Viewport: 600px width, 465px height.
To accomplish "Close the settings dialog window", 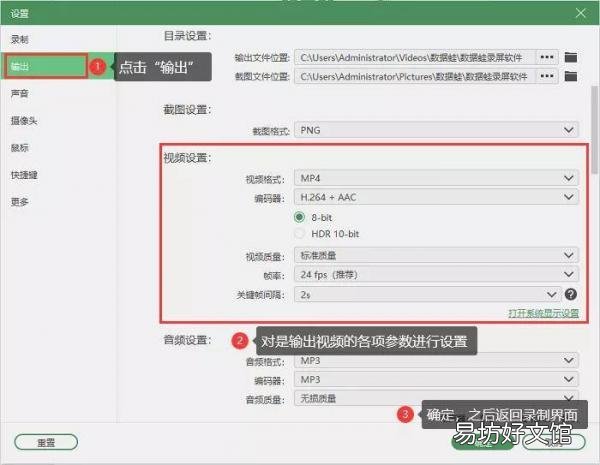I will 580,13.
